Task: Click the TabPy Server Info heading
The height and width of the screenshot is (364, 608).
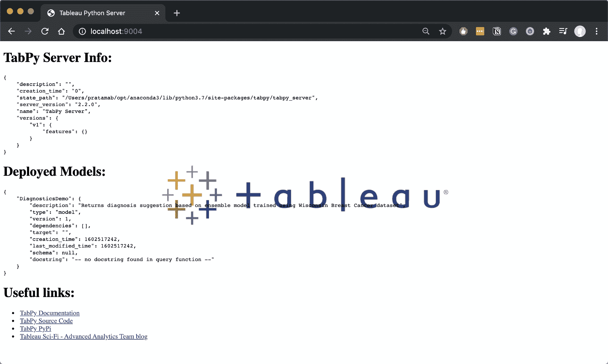Action: tap(58, 58)
